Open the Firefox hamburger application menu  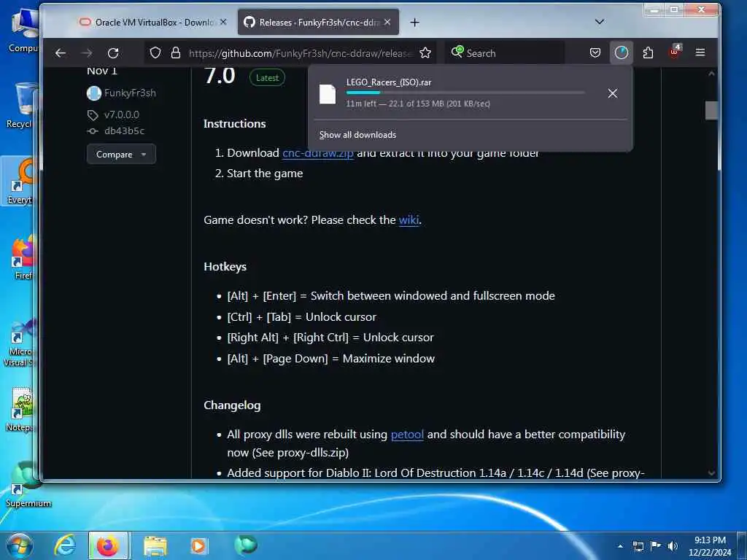(700, 52)
